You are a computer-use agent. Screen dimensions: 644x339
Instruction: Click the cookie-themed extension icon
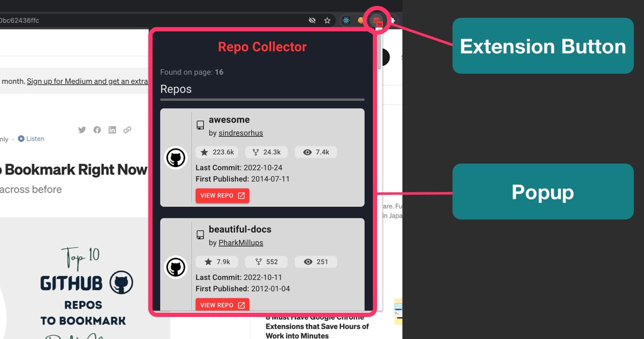361,20
